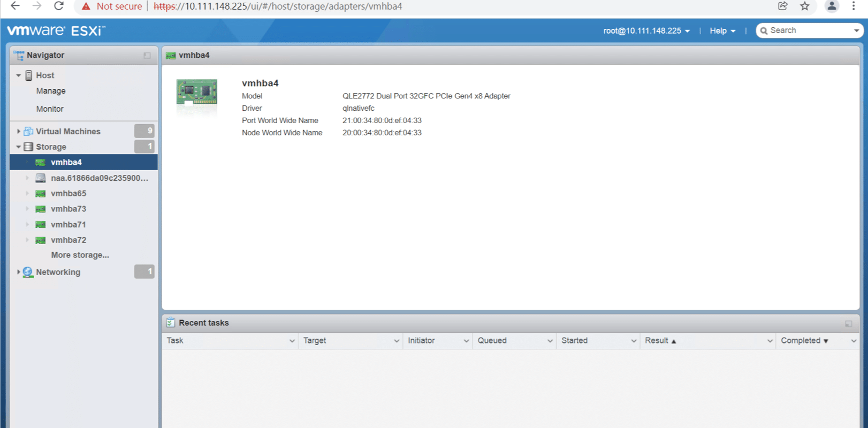Click the Not secure warning icon
The height and width of the screenshot is (428, 868).
86,6
